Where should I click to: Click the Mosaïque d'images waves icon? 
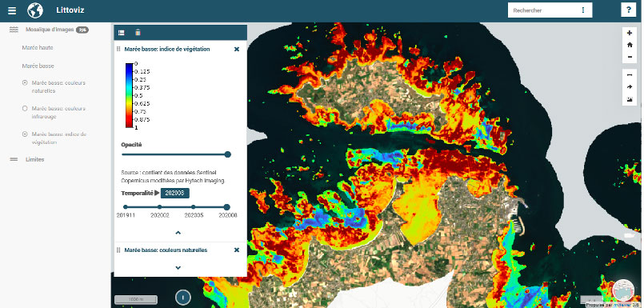pyautogui.click(x=14, y=30)
